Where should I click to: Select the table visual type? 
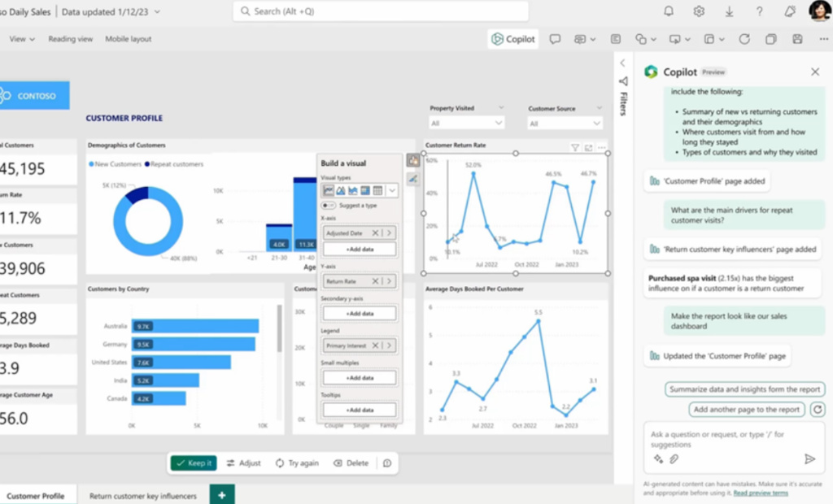tap(377, 191)
